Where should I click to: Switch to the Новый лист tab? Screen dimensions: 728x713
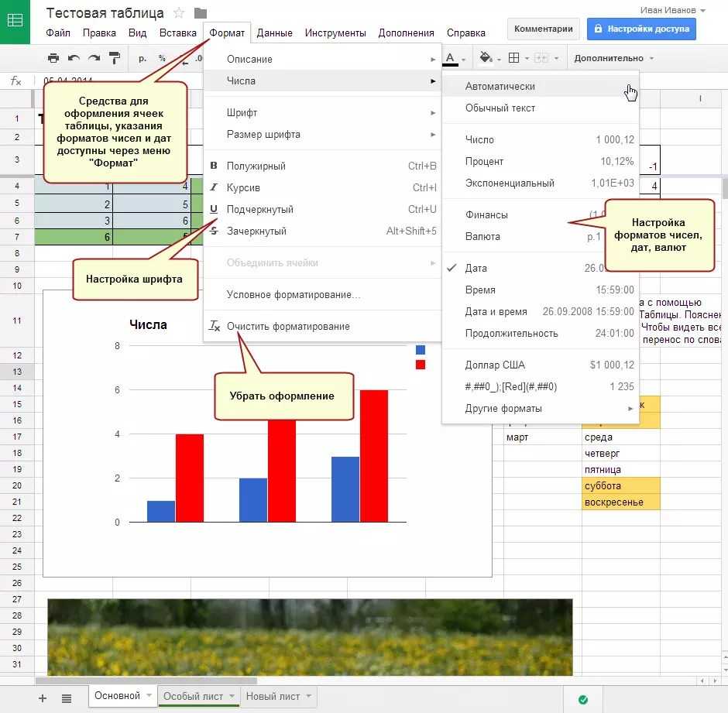coord(273,696)
